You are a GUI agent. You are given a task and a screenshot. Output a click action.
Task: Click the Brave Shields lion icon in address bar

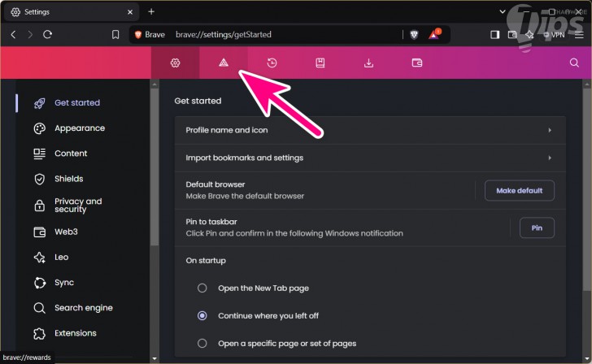414,35
